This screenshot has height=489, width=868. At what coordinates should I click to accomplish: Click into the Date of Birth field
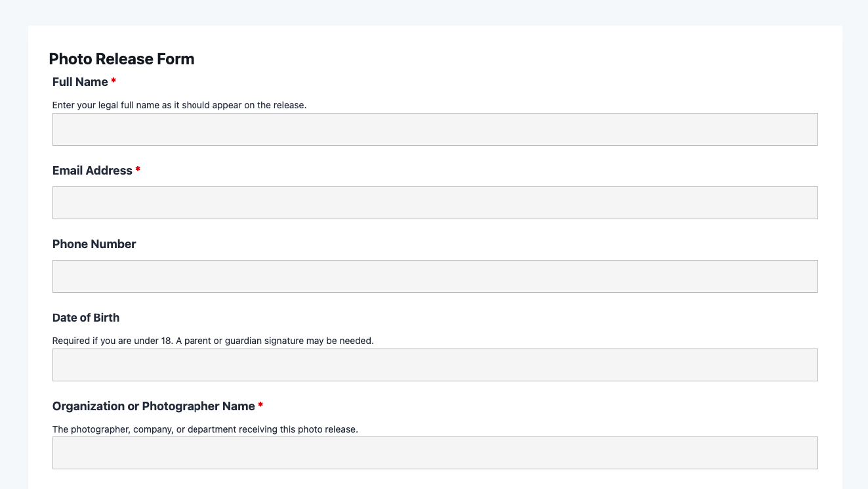(435, 365)
